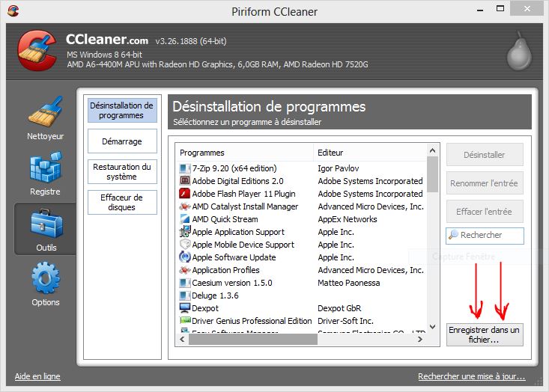The image size is (549, 392).
Task: Click the Apple Mobile Device Support icon
Action: pos(184,245)
